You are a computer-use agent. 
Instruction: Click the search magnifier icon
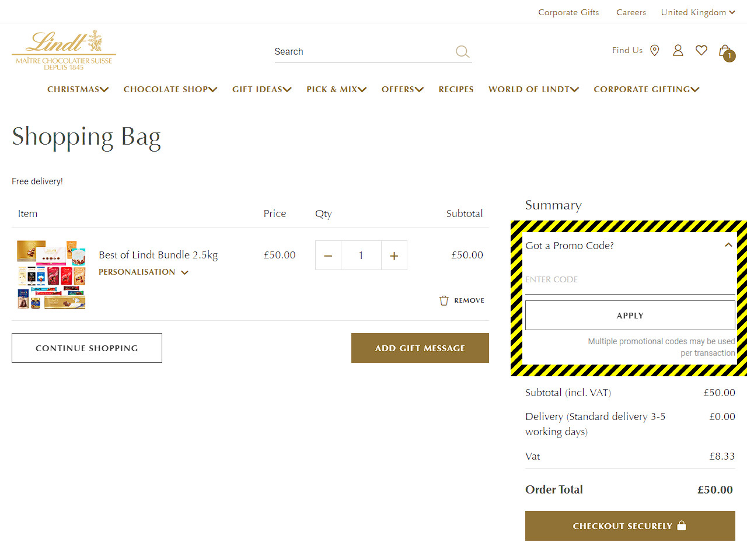click(x=462, y=52)
